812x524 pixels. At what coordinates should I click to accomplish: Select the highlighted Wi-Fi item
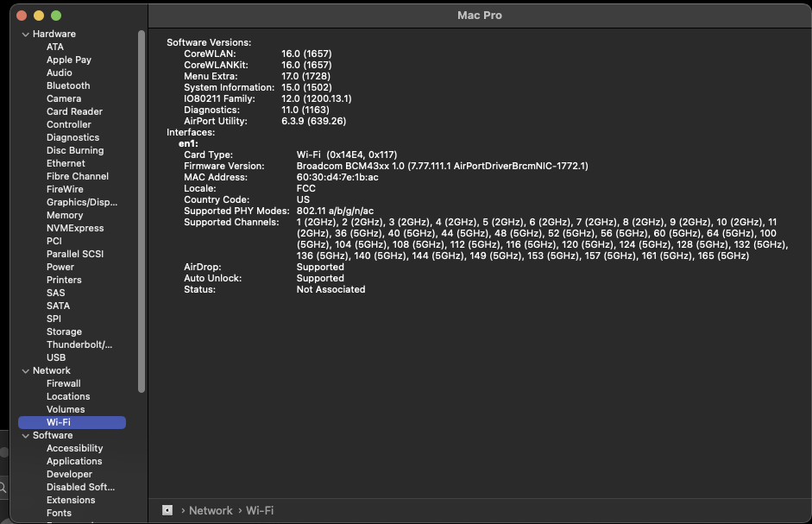72,422
